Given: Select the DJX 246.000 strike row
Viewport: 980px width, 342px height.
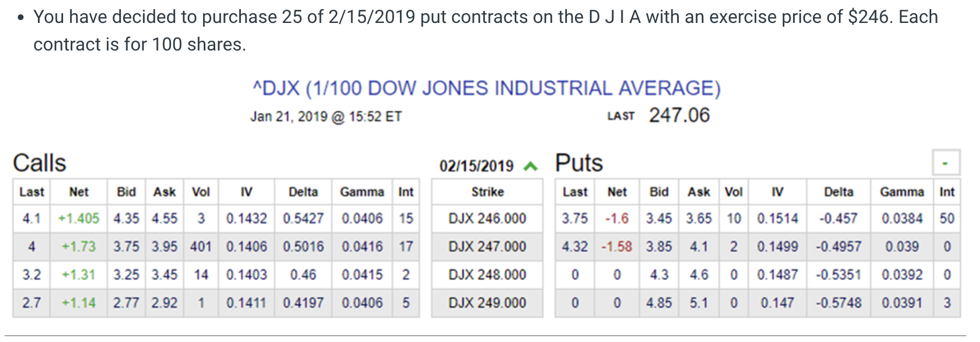Looking at the screenshot, I should pos(487,219).
